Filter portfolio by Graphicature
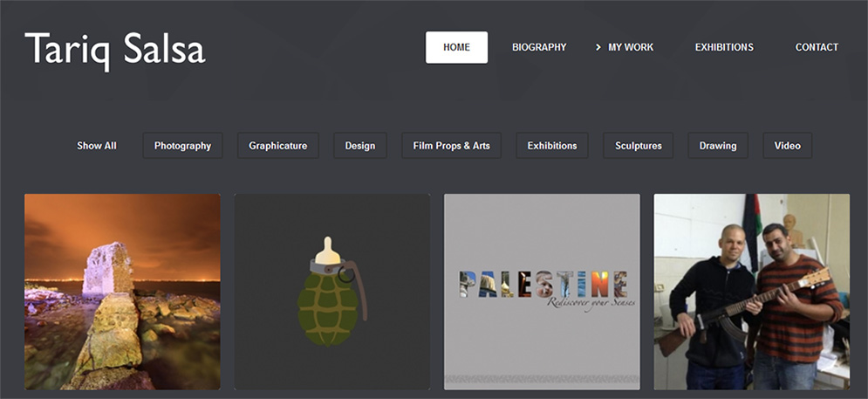The image size is (868, 399). click(x=277, y=146)
